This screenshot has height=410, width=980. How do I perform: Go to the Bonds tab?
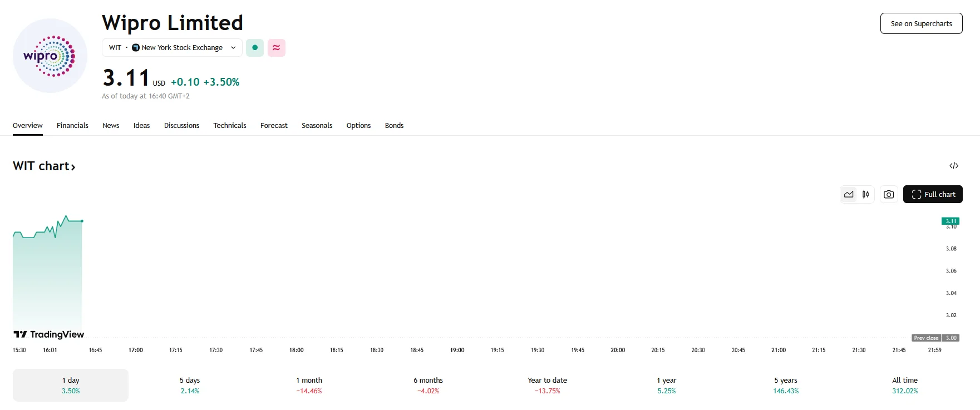(394, 126)
